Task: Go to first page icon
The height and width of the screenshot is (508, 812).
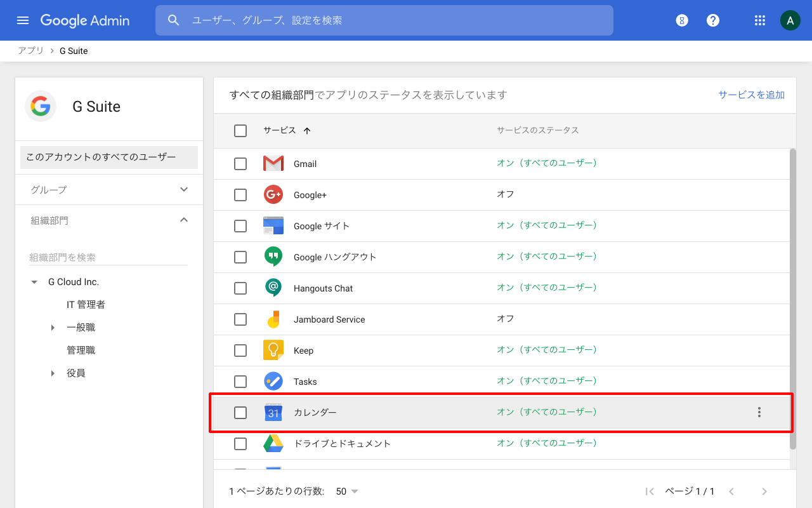Action: coord(650,491)
